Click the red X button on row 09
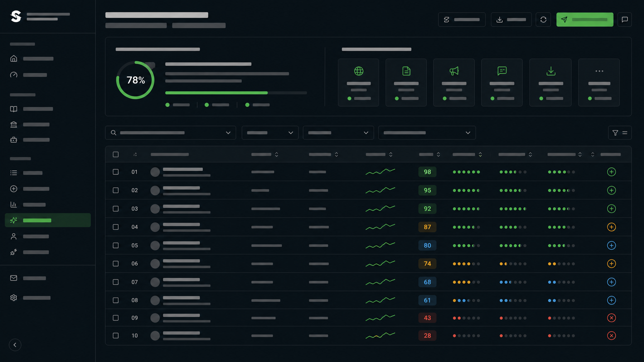The height and width of the screenshot is (362, 644). pos(612,318)
